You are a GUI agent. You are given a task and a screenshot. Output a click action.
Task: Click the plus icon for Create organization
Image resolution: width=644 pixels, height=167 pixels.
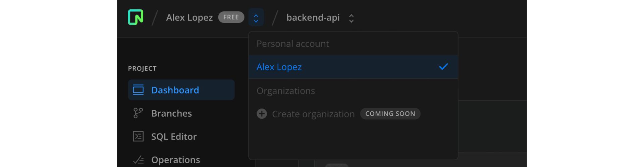[262, 114]
